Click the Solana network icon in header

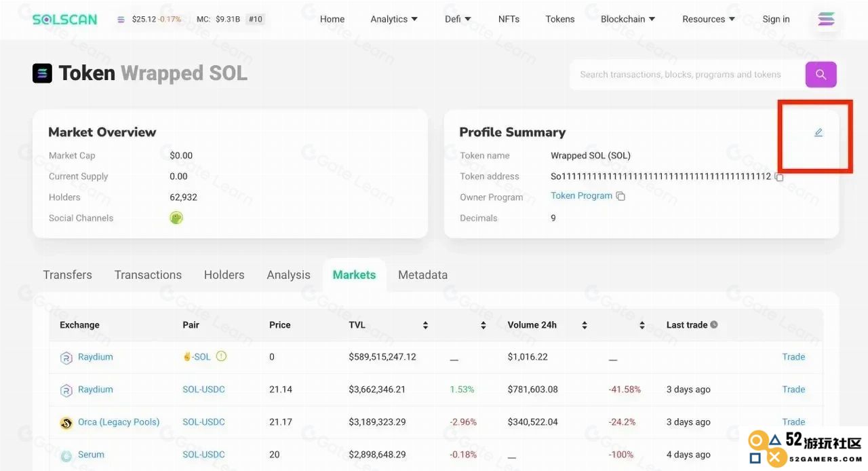click(x=826, y=19)
